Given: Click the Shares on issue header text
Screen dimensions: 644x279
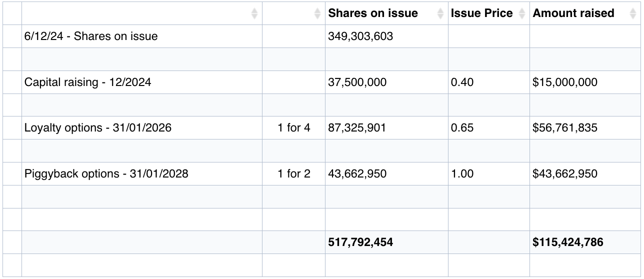Looking at the screenshot, I should point(372,13).
